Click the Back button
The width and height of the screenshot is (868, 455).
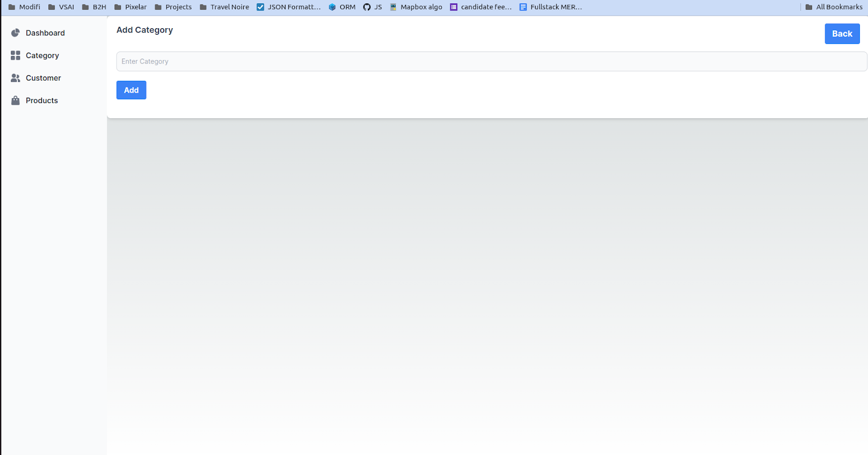pyautogui.click(x=842, y=34)
